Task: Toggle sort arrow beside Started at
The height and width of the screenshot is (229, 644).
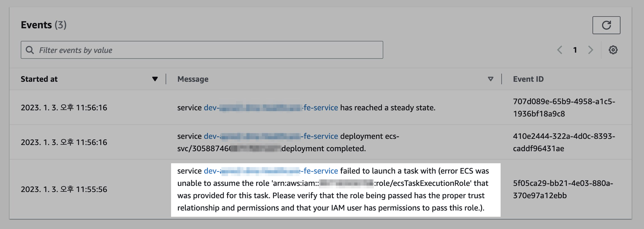Action: (x=155, y=79)
